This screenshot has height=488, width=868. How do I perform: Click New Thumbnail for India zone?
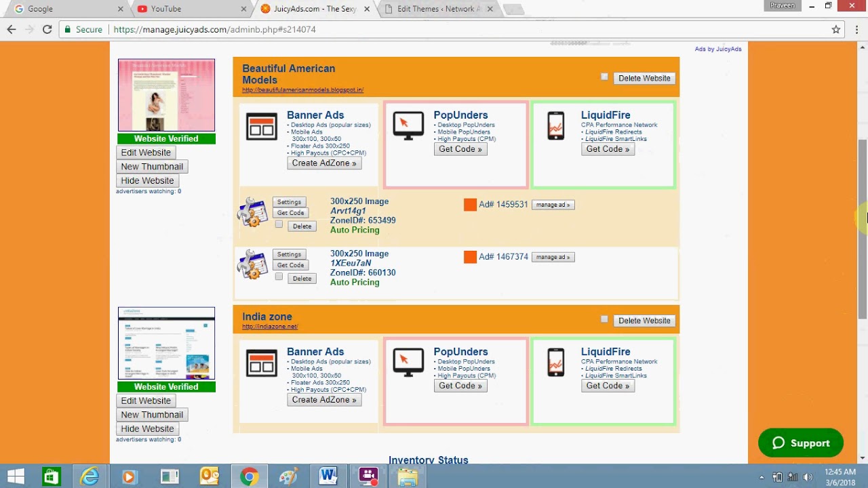[152, 415]
